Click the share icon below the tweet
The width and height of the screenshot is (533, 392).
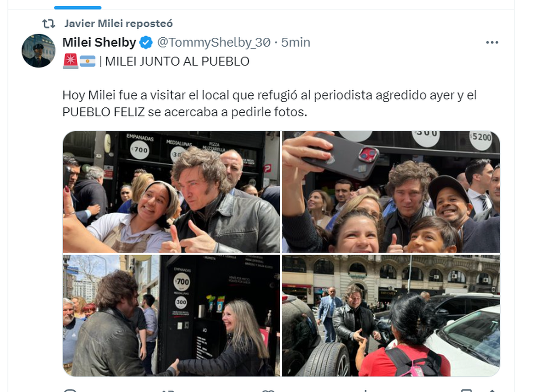coord(492,391)
